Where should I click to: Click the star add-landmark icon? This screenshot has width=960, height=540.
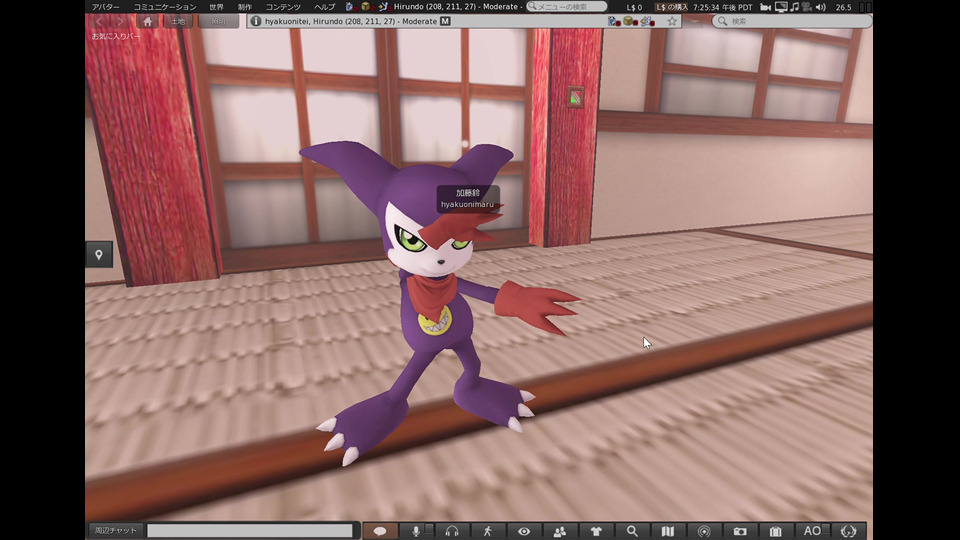pyautogui.click(x=672, y=21)
